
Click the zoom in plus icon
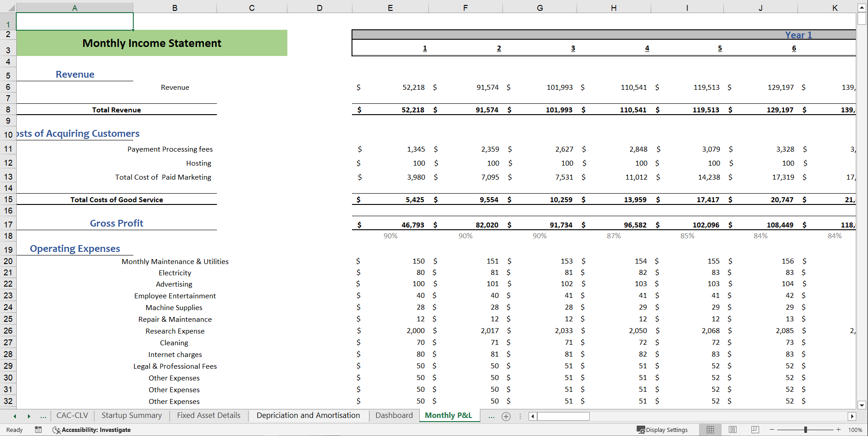tap(839, 430)
